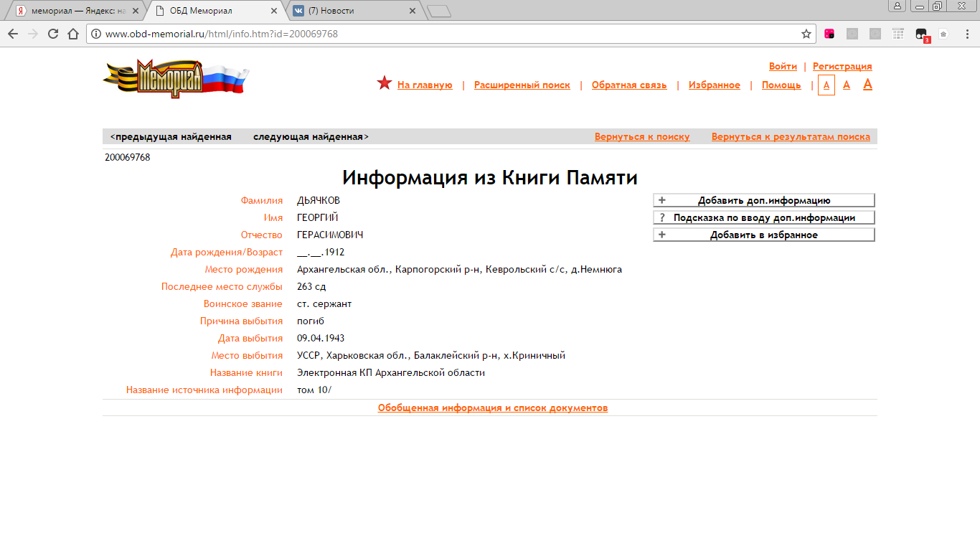
Task: Click the date value 09.04.1943
Action: click(x=321, y=338)
